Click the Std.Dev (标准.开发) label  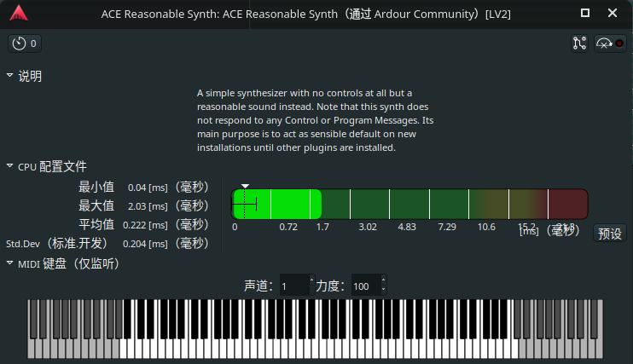(x=56, y=243)
